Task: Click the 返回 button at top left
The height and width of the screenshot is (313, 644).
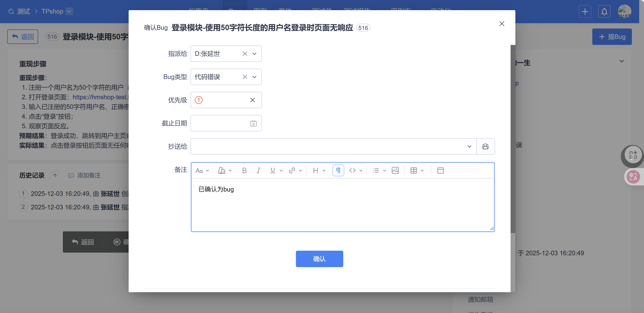Action: [23, 37]
